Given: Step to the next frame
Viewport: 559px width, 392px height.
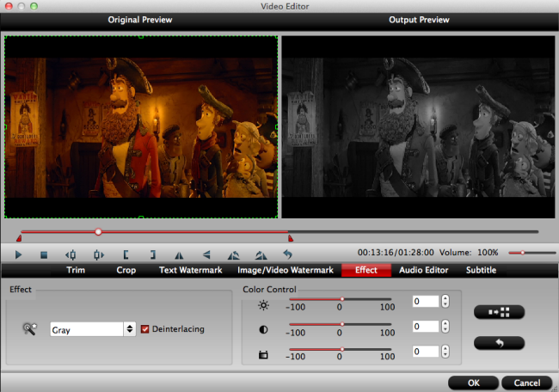Looking at the screenshot, I should (99, 254).
